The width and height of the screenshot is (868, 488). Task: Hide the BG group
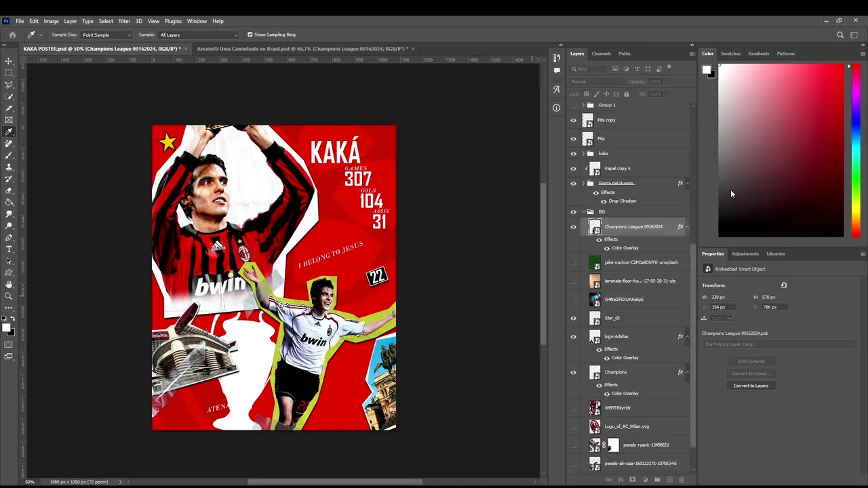[x=574, y=212]
